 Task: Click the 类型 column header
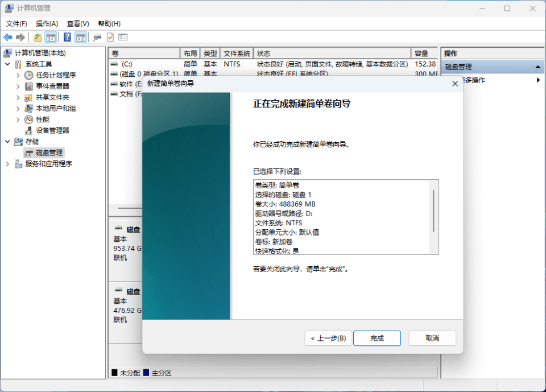tap(210, 53)
